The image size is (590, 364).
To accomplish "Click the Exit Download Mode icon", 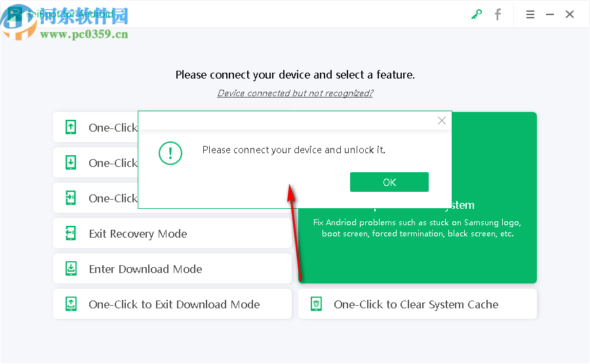I will (x=71, y=304).
